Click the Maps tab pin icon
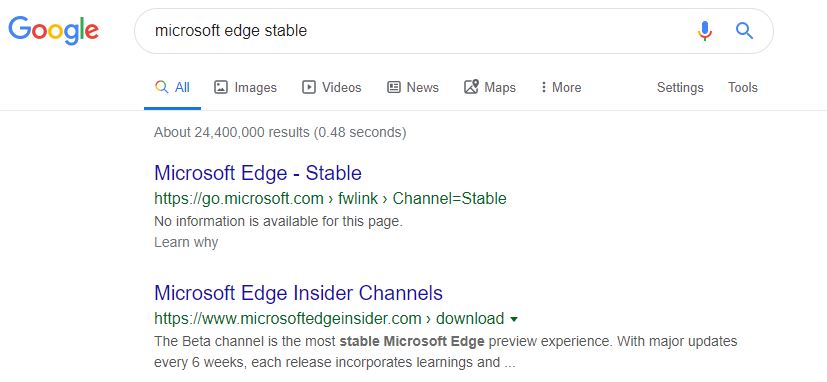 471,87
